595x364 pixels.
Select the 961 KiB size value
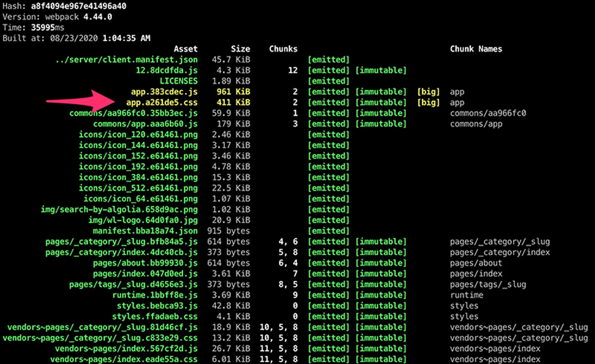tap(233, 92)
